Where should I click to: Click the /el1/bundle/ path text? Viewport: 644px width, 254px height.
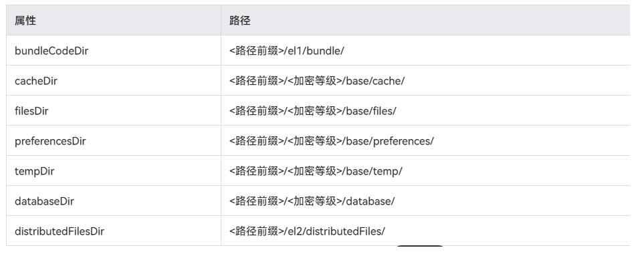pos(314,51)
